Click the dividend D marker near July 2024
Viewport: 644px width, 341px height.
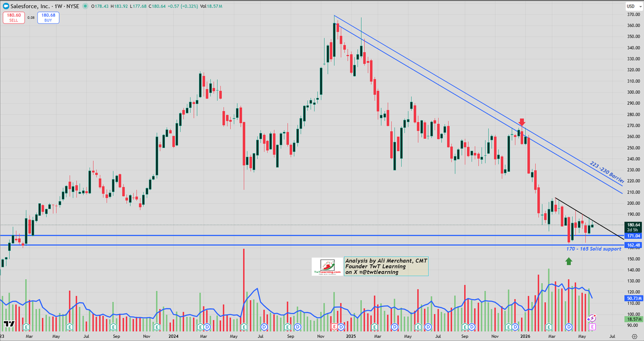pyautogui.click(x=264, y=327)
